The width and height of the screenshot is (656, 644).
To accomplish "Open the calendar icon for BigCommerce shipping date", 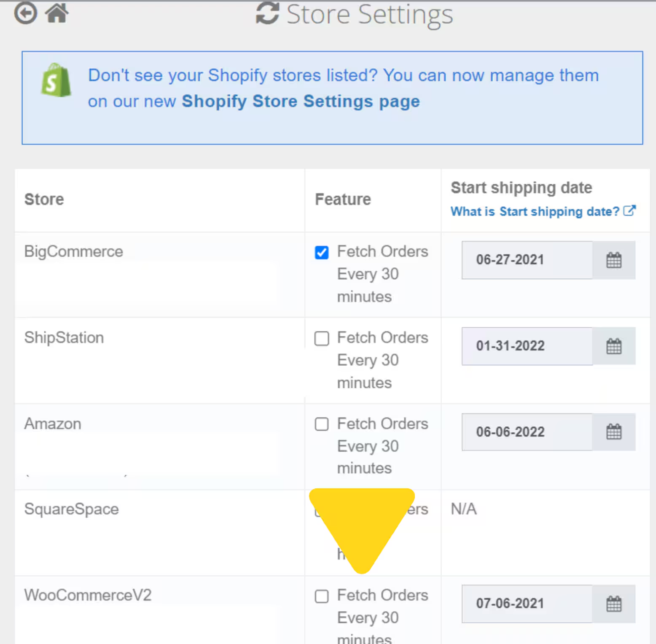I will (x=614, y=260).
